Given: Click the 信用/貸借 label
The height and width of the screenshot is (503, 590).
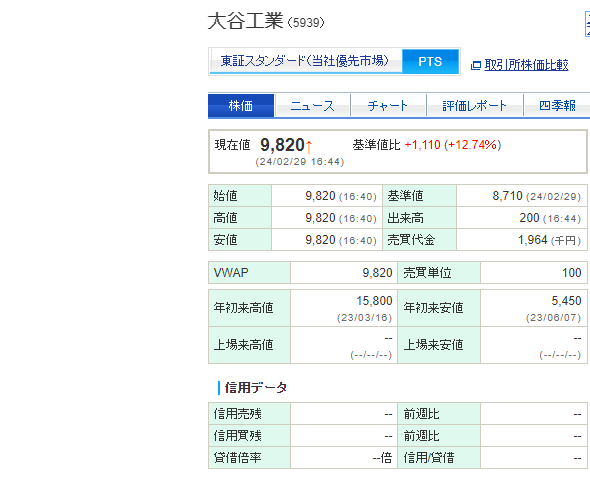Looking at the screenshot, I should coord(429,457).
